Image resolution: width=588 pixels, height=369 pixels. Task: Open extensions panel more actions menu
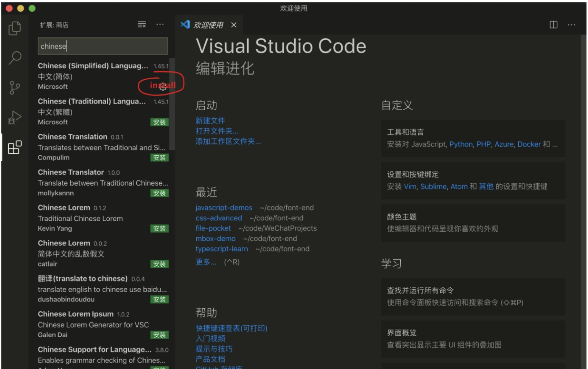[160, 25]
